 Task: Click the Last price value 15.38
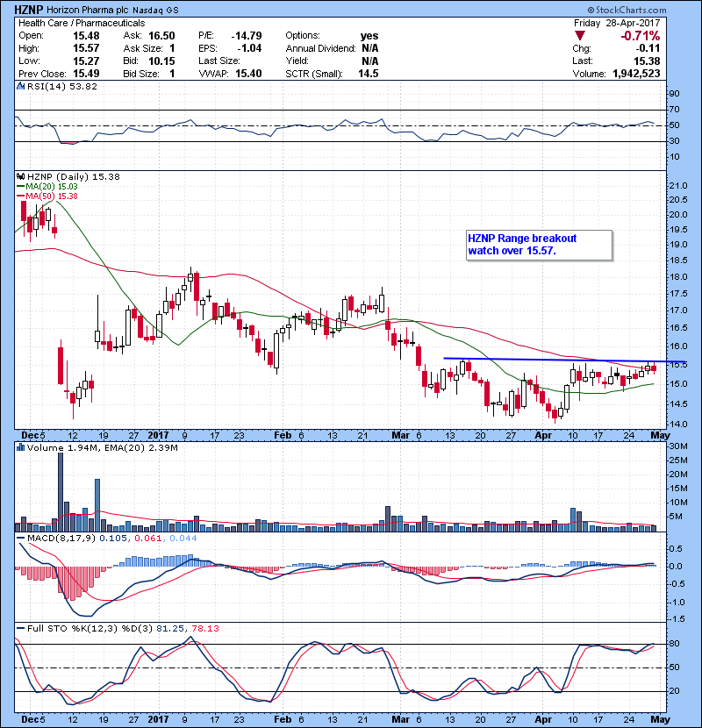648,61
